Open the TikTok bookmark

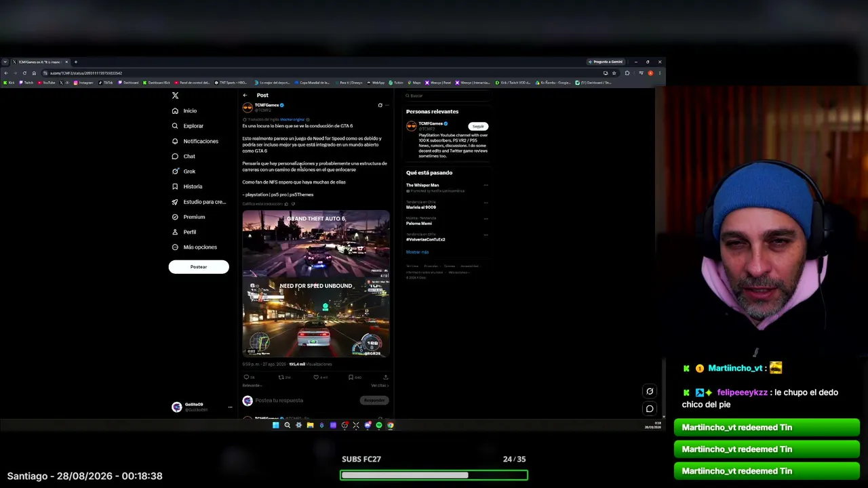pyautogui.click(x=106, y=83)
